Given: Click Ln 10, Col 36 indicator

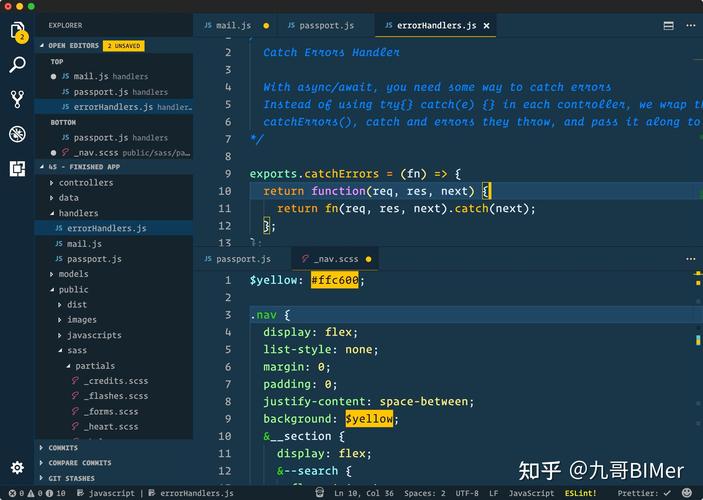Looking at the screenshot, I should pos(364,493).
